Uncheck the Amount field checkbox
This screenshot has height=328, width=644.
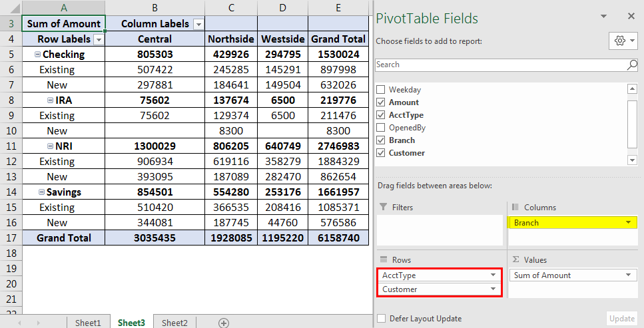point(380,102)
